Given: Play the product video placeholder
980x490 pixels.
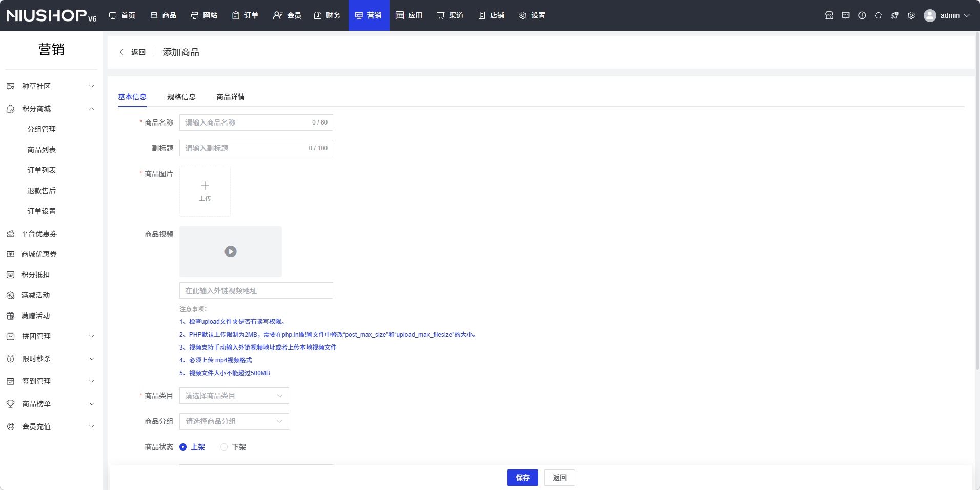Looking at the screenshot, I should (231, 252).
